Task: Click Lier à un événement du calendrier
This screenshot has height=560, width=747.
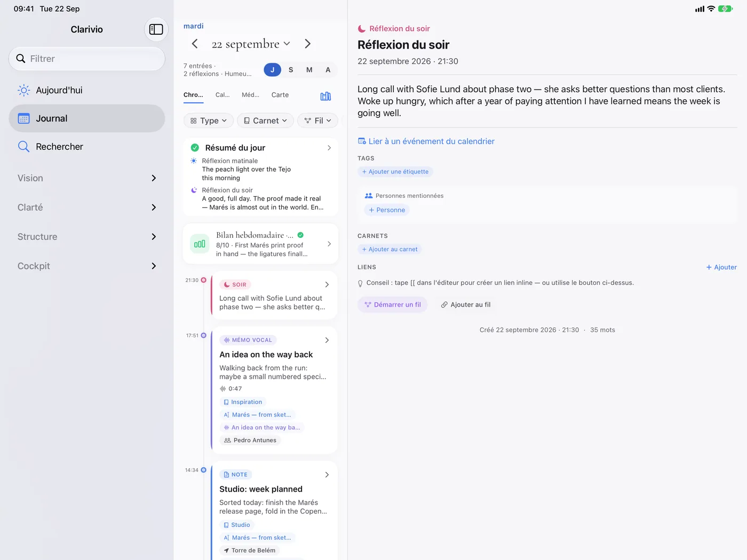Action: tap(426, 141)
